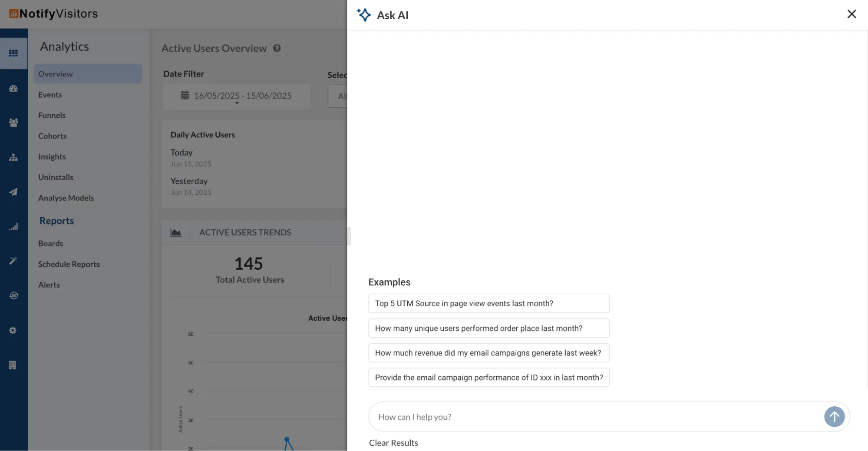Click the apps grid icon in sidebar
The width and height of the screenshot is (868, 451).
click(13, 53)
